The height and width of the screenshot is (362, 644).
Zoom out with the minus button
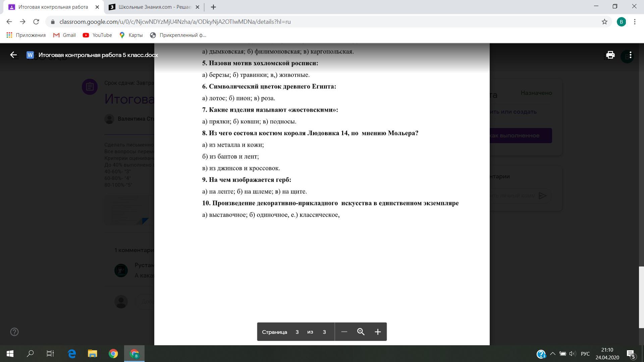click(x=344, y=332)
